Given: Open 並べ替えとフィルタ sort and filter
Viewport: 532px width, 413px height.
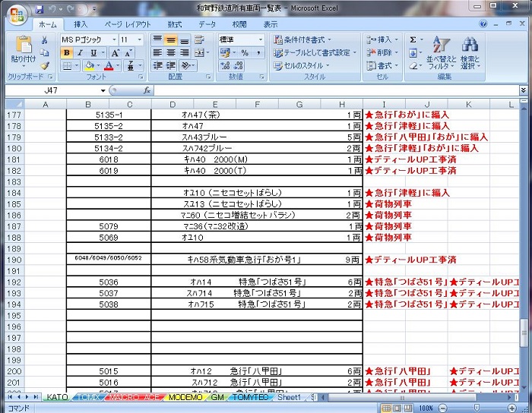Looking at the screenshot, I should pyautogui.click(x=442, y=53).
